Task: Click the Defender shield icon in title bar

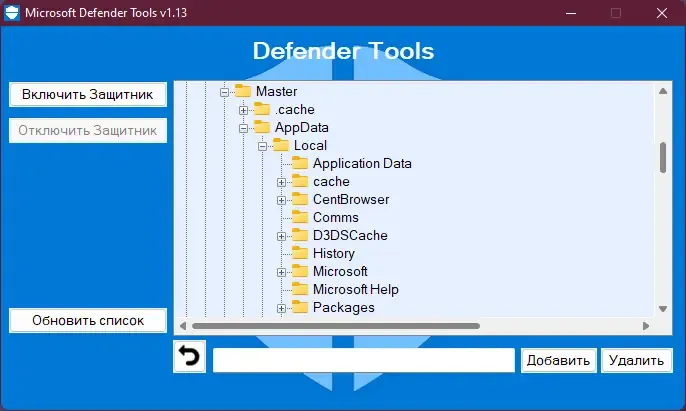Action: [12, 13]
